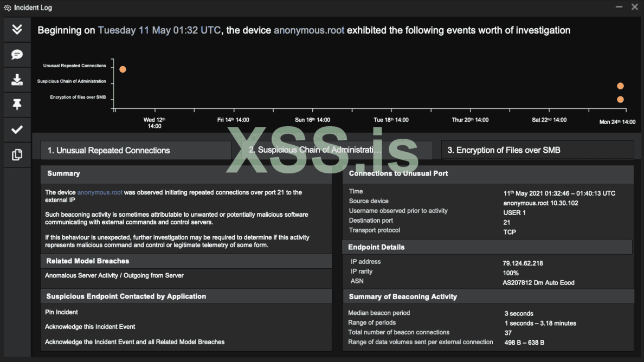
Task: Click the copy documents icon
Action: (17, 154)
